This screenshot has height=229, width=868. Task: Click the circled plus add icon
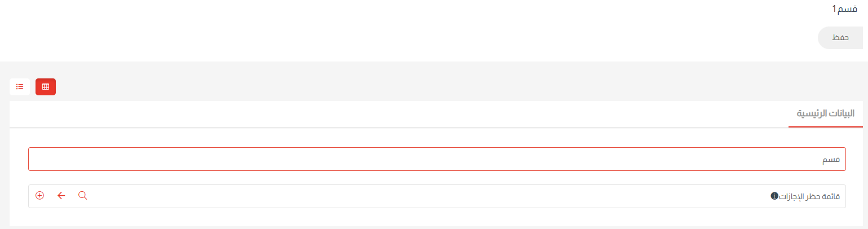tap(39, 196)
